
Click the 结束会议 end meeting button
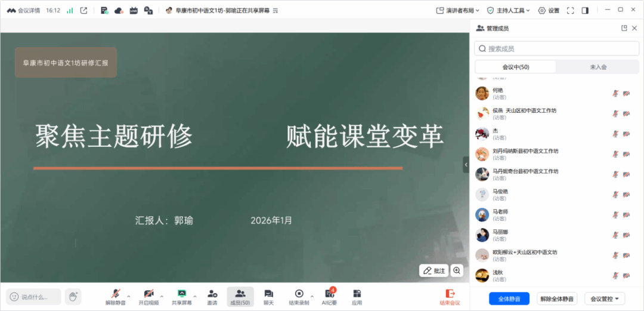coord(450,297)
